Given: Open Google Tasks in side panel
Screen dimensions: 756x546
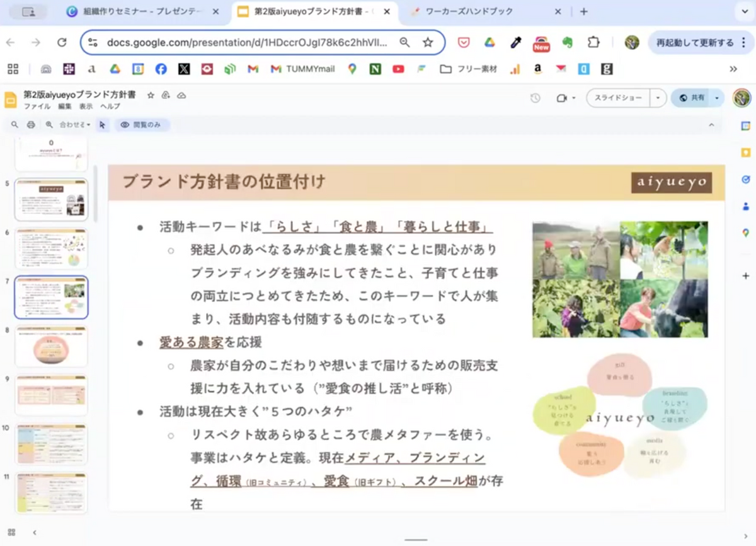Looking at the screenshot, I should (745, 180).
